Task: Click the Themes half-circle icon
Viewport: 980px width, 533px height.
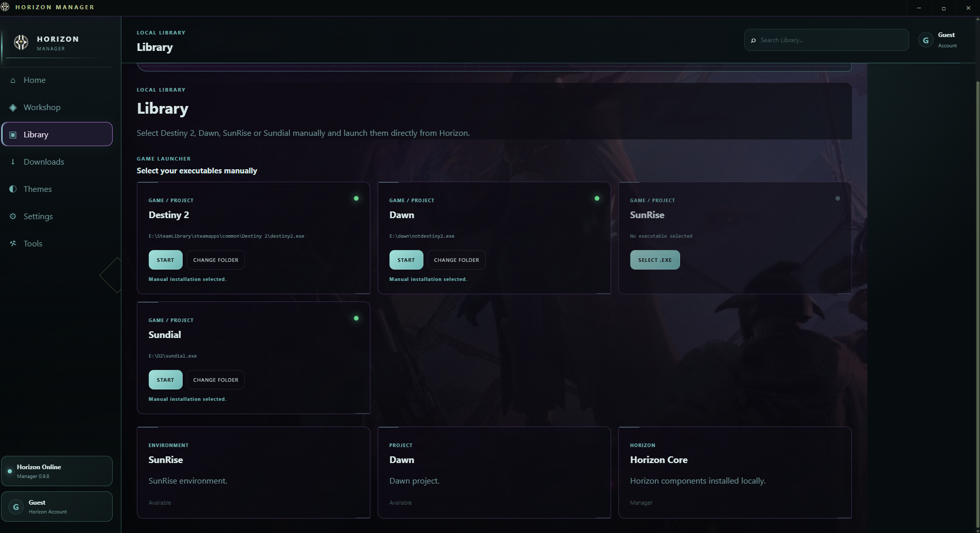Action: pos(13,189)
